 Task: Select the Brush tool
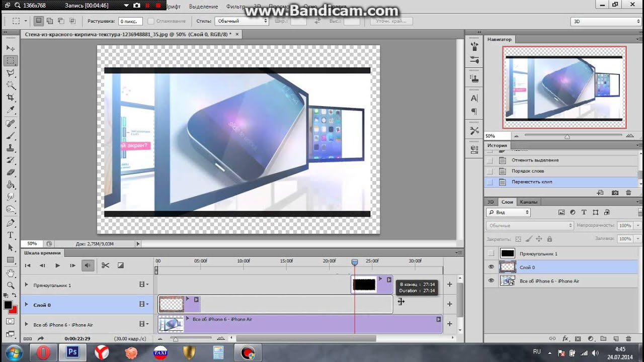point(11,136)
